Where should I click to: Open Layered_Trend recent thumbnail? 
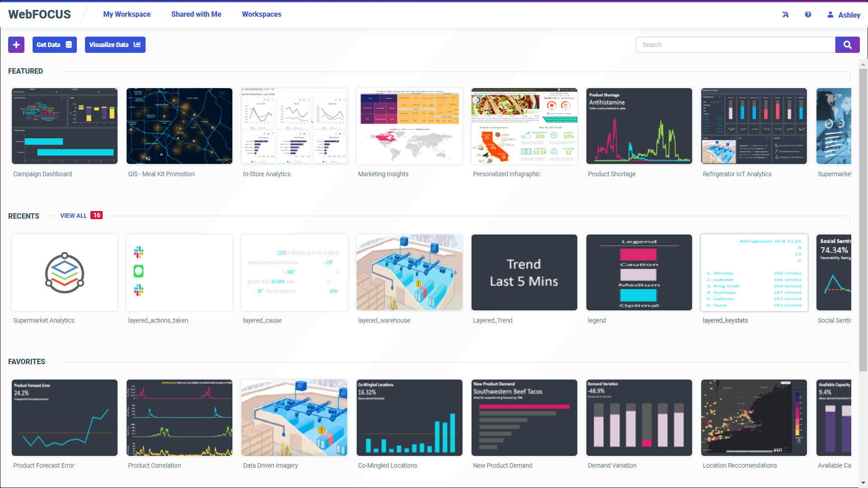tap(524, 272)
